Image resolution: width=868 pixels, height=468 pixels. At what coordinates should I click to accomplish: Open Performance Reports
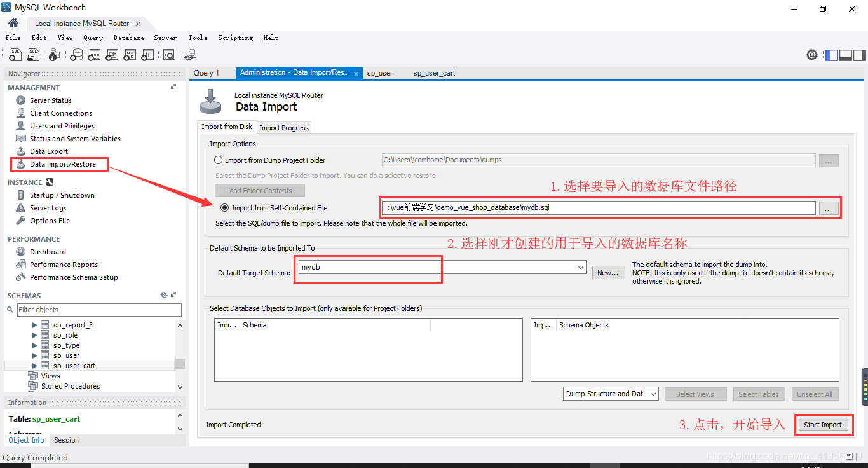coord(64,265)
